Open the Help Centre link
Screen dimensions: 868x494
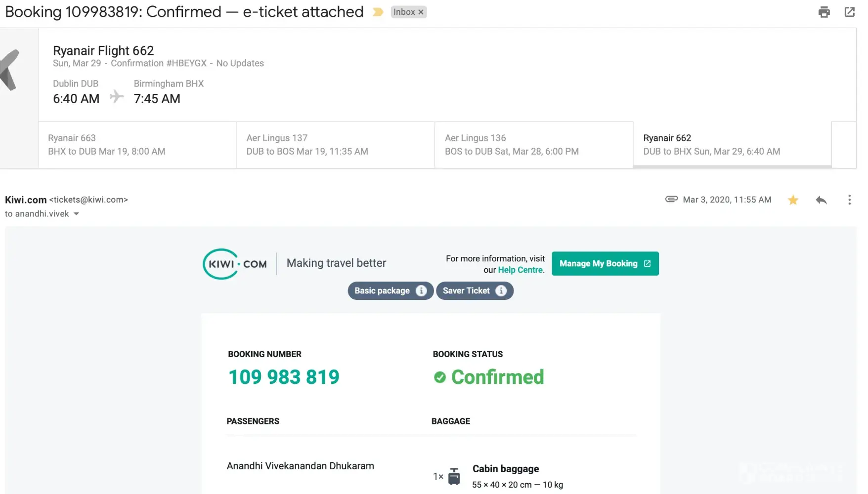[520, 270]
